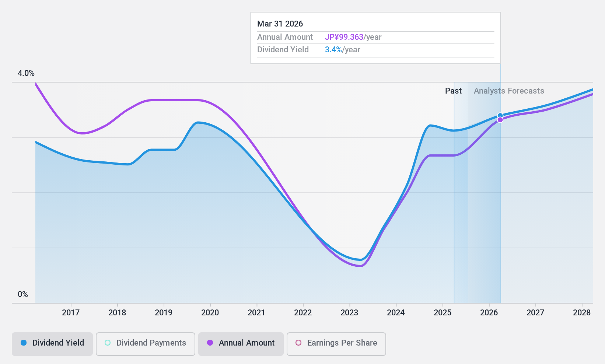Toggle the Dividend Yield series
Viewport: 605px width, 364px height.
point(52,344)
